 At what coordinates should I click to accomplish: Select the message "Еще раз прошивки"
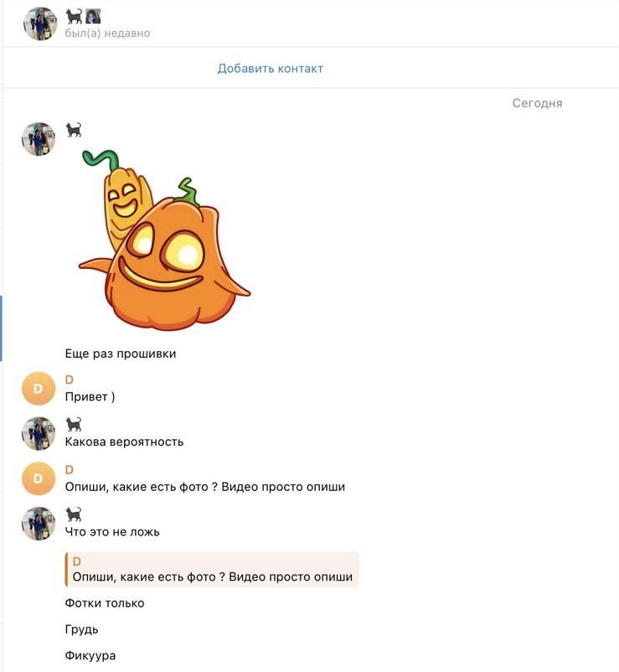[121, 354]
